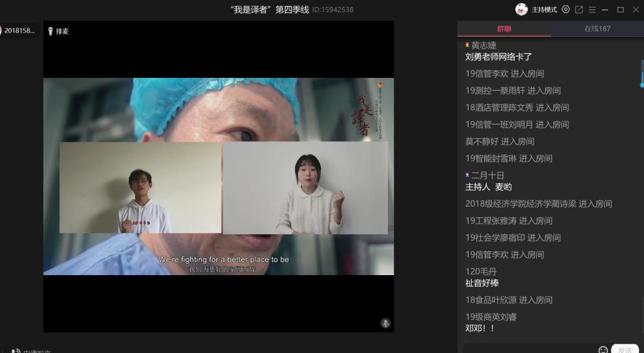Click the 我是译者 logo on the video
Image resolution: width=644 pixels, height=353 pixels.
[364, 113]
